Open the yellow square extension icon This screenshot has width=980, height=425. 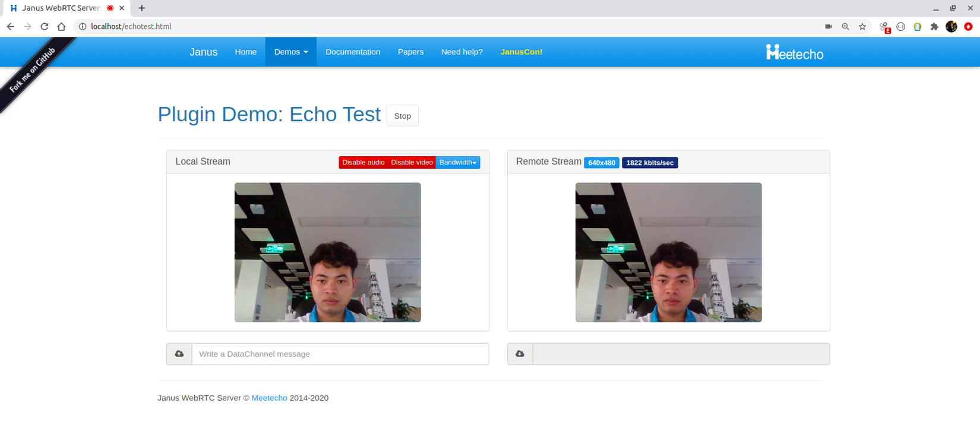point(918,27)
